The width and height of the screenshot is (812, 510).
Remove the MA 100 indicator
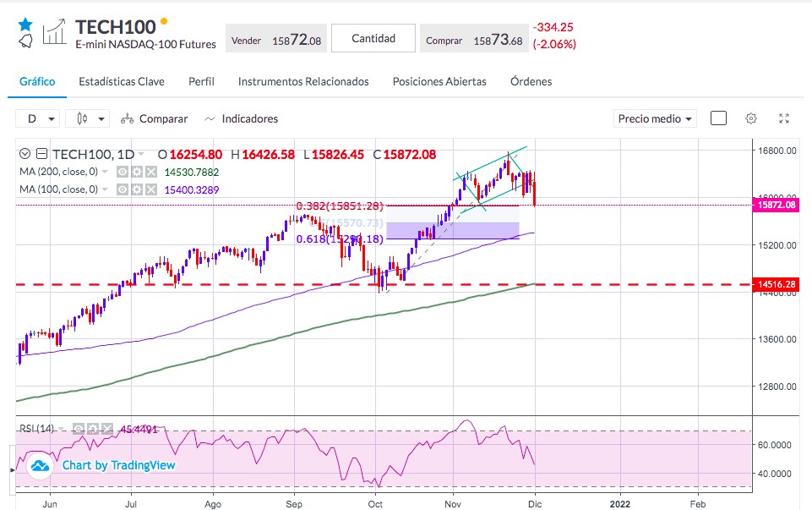(x=150, y=189)
